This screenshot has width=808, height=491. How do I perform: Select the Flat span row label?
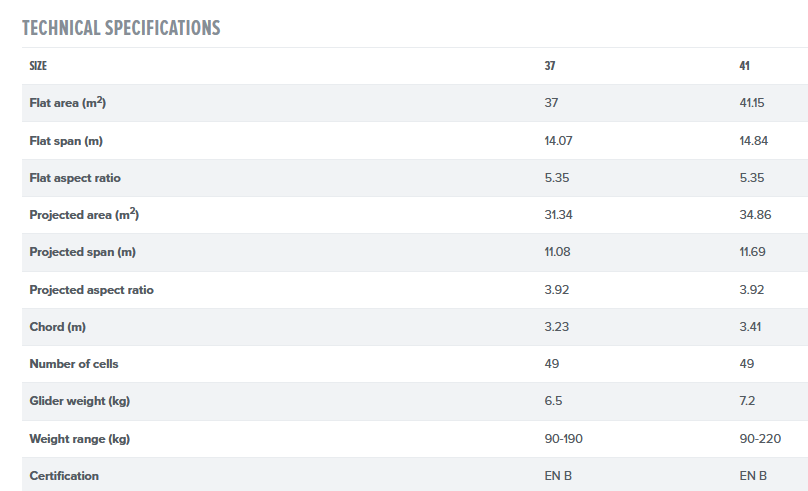[66, 141]
